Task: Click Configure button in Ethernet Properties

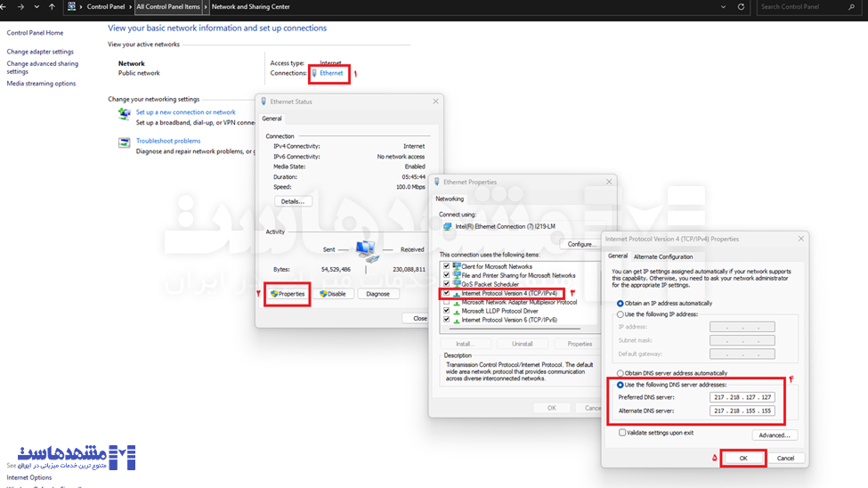Action: 580,244
